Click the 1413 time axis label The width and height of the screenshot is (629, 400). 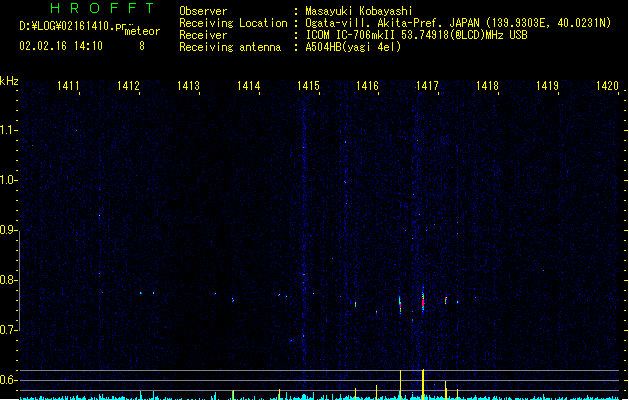[x=188, y=86]
